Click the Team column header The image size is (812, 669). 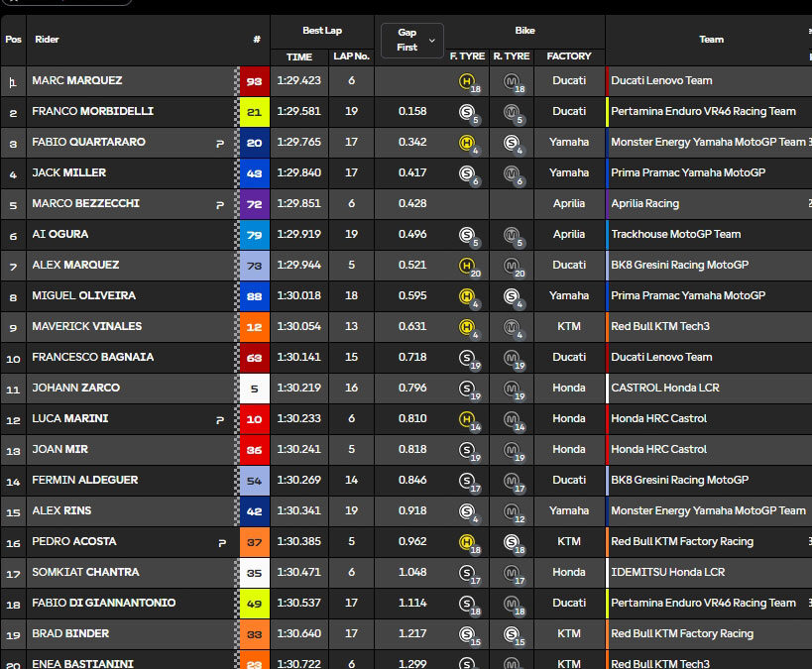[x=711, y=40]
